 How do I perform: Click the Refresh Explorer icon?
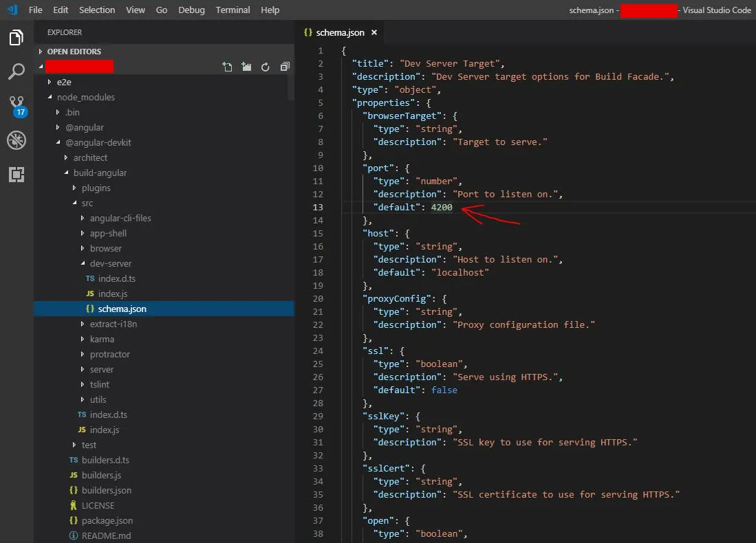click(x=265, y=67)
